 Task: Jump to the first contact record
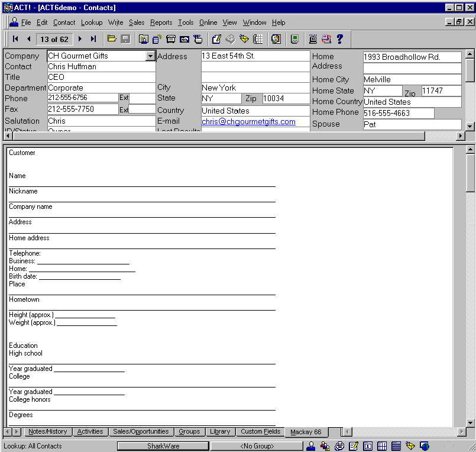pos(15,39)
